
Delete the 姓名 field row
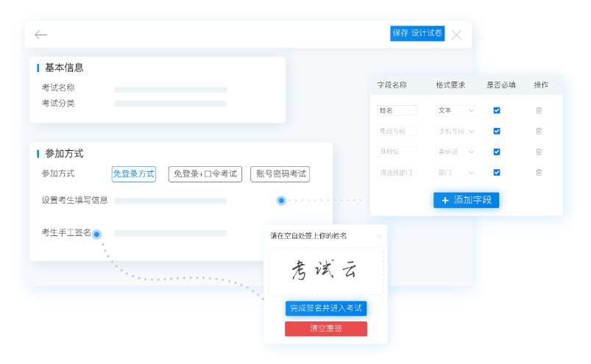click(x=539, y=110)
